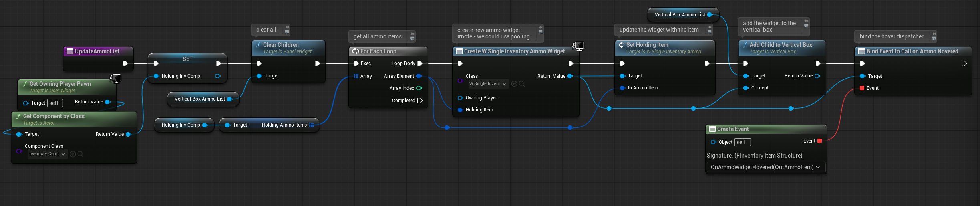Click the Completed exec pin on For Each Loop

tap(420, 101)
